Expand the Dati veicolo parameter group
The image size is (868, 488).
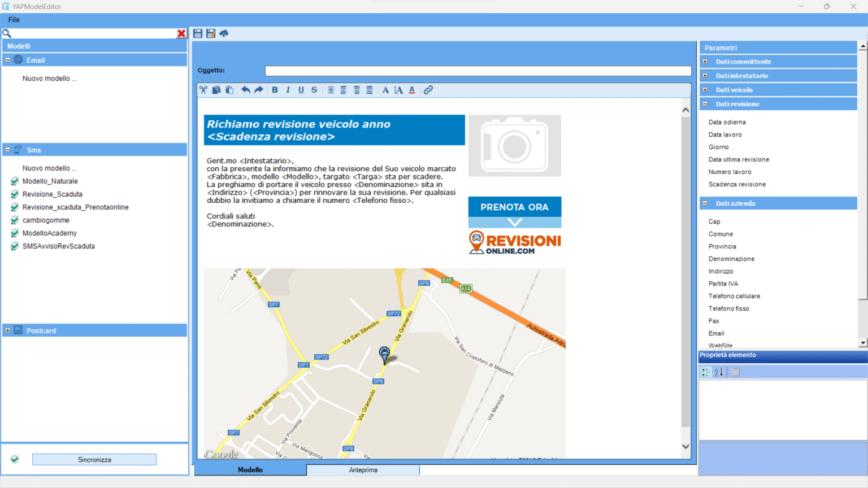(x=705, y=90)
